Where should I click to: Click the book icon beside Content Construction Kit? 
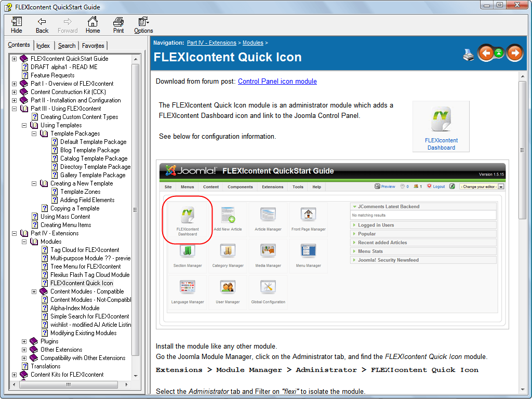(x=24, y=92)
